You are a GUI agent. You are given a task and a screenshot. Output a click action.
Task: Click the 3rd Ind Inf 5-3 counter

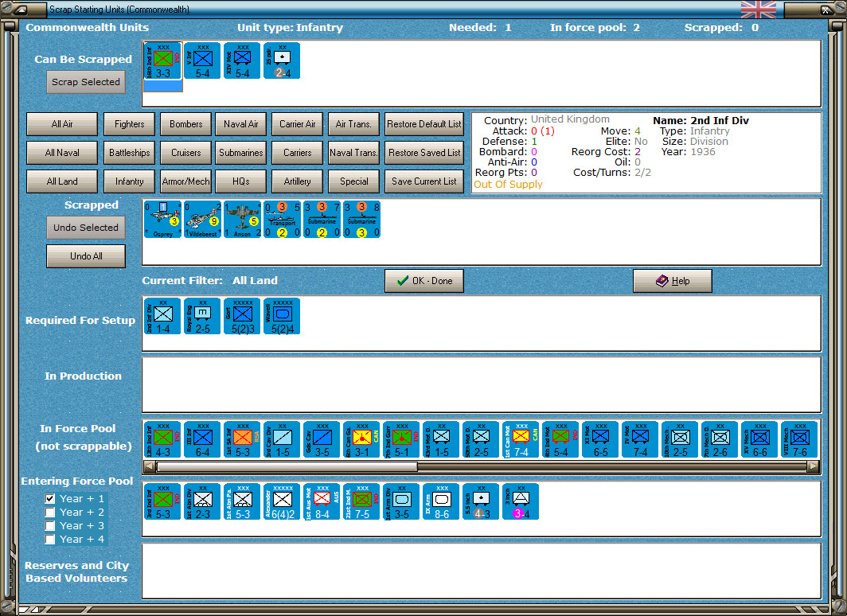click(162, 502)
